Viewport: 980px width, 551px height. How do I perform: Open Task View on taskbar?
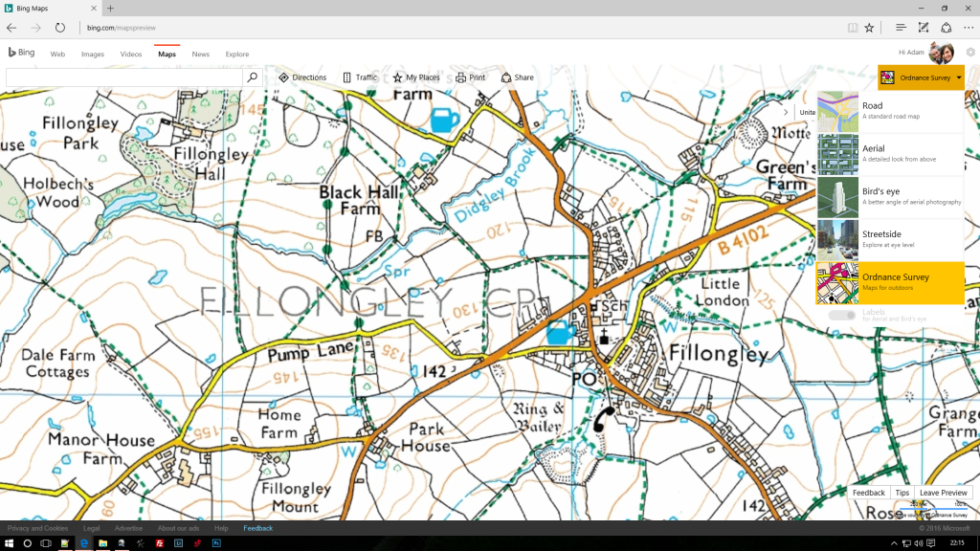coord(46,543)
